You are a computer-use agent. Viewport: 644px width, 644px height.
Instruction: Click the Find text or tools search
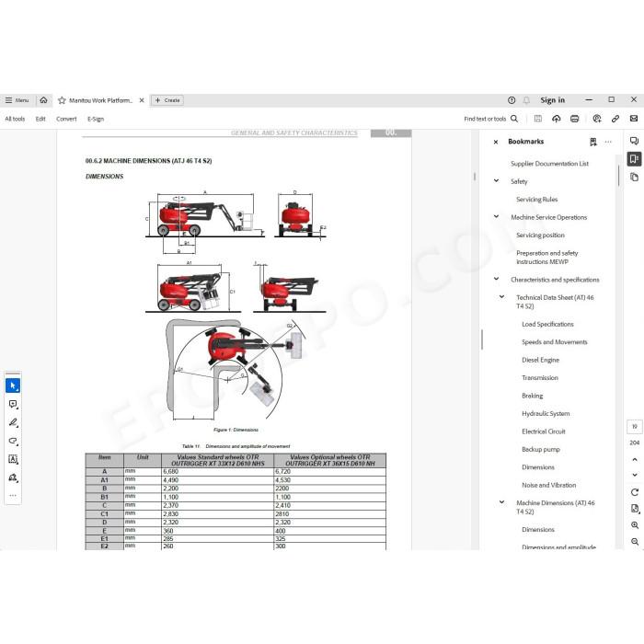click(490, 119)
